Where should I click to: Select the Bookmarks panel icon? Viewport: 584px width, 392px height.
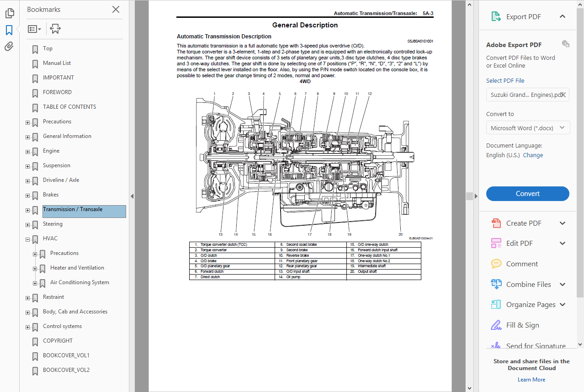[10, 29]
